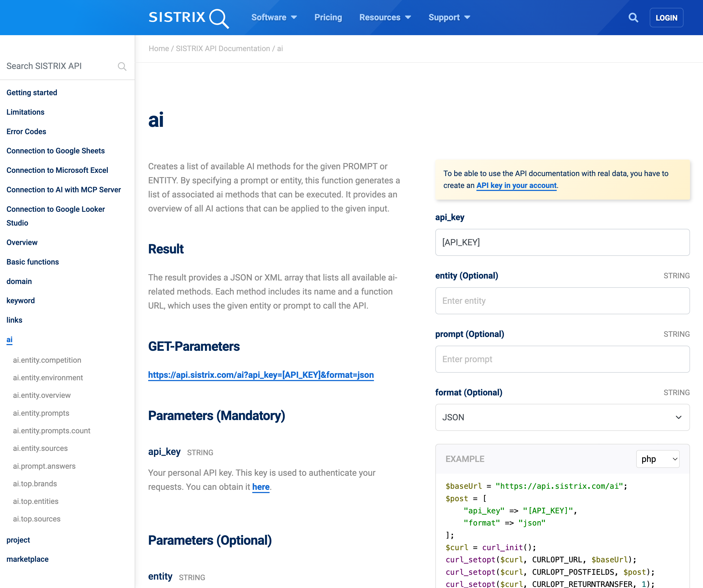Change the example language from php

coord(657,459)
